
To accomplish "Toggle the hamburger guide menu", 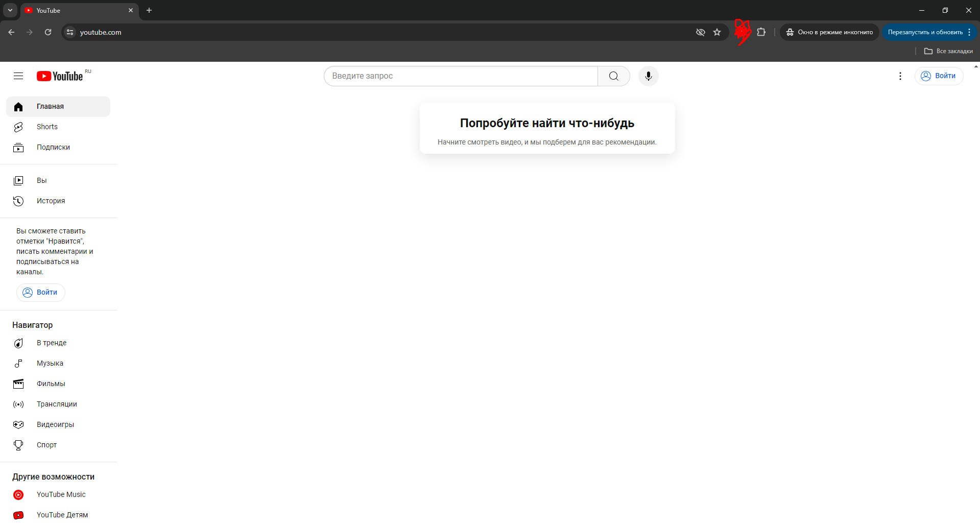I will pyautogui.click(x=18, y=76).
